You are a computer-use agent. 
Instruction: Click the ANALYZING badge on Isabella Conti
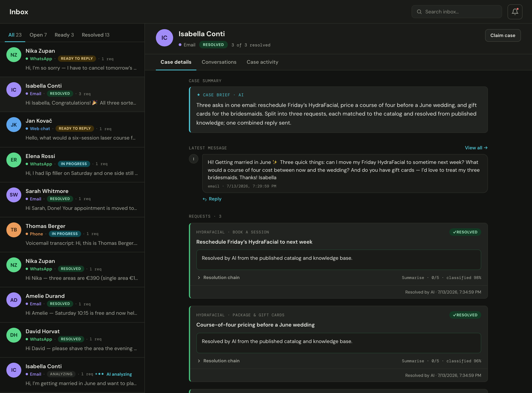[x=61, y=374]
